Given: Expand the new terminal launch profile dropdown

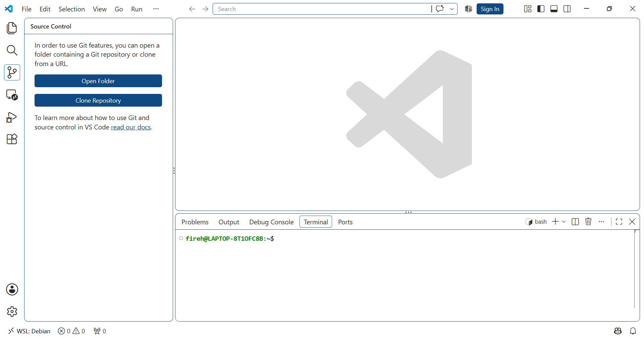Looking at the screenshot, I should coord(564,222).
